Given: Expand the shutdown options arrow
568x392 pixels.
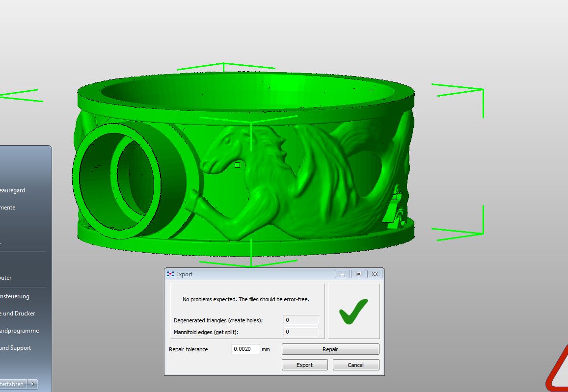Looking at the screenshot, I should coord(32,384).
